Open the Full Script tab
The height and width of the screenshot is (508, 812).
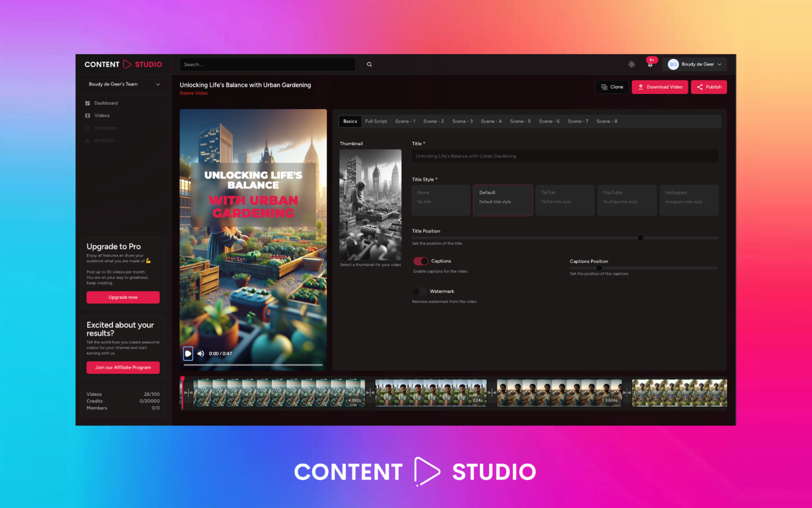[376, 121]
